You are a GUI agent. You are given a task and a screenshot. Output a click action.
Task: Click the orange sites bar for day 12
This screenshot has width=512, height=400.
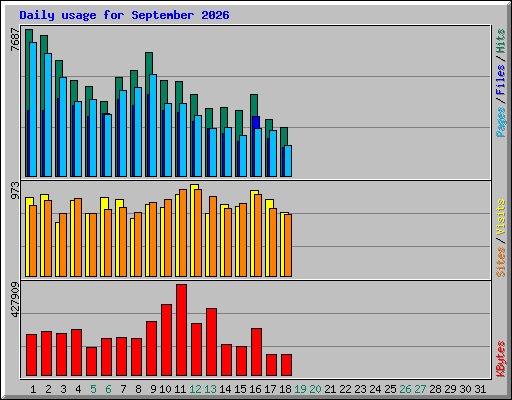point(198,233)
